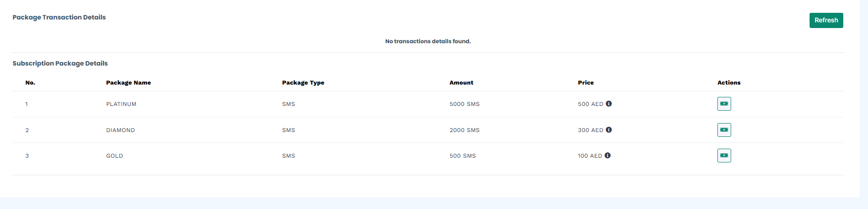Viewport: 868px width, 209px height.
Task: Select the No. column header
Action: coord(30,83)
